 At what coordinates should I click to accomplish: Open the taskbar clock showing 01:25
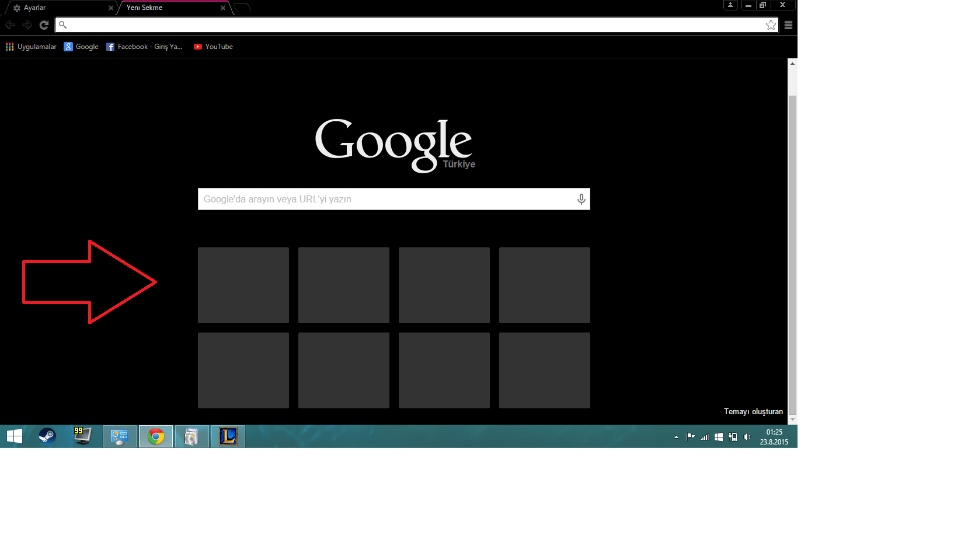[x=774, y=437]
